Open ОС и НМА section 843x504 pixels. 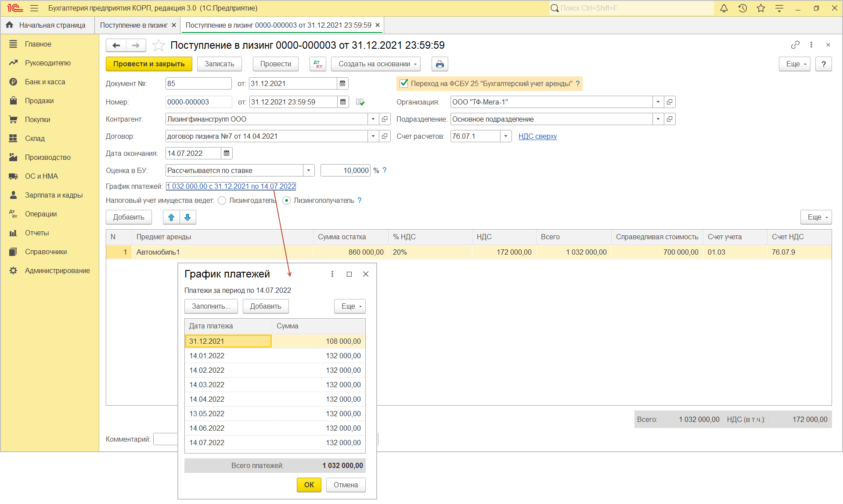[x=41, y=176]
